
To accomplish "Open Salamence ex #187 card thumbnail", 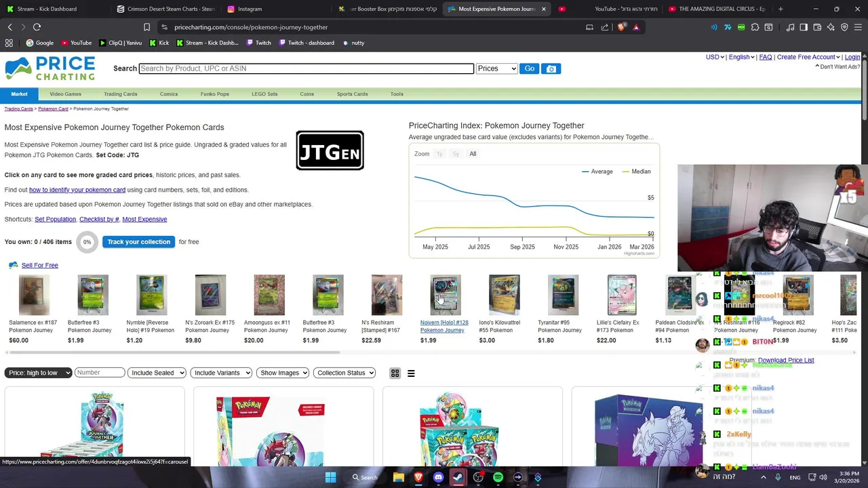I will [34, 295].
